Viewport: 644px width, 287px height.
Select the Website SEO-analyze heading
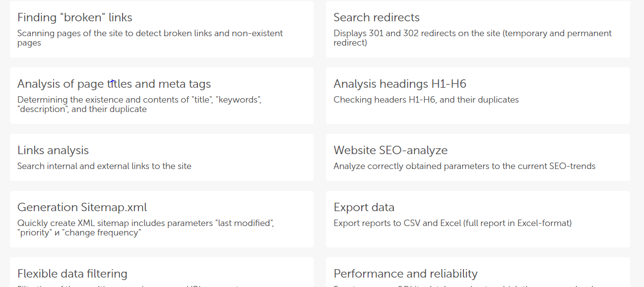(390, 150)
